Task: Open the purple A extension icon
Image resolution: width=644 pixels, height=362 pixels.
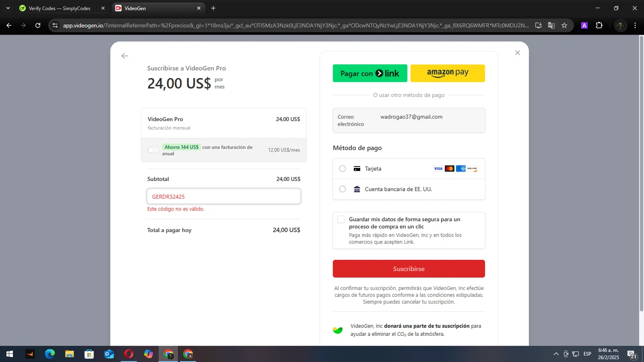Action: pyautogui.click(x=584, y=25)
